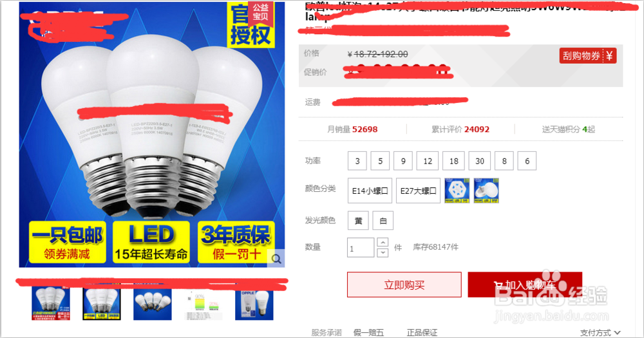Click 立即购买 buy now button
This screenshot has height=338, width=644.
(404, 285)
